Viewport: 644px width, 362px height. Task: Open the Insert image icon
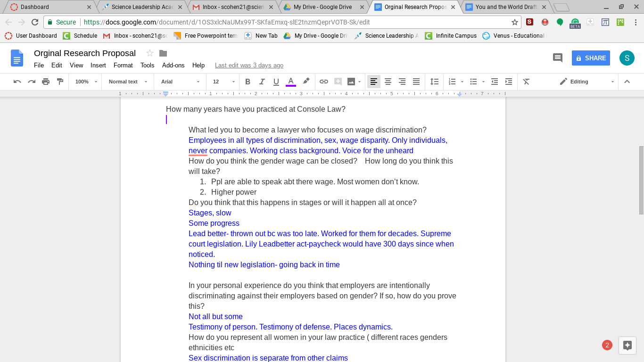pyautogui.click(x=351, y=82)
